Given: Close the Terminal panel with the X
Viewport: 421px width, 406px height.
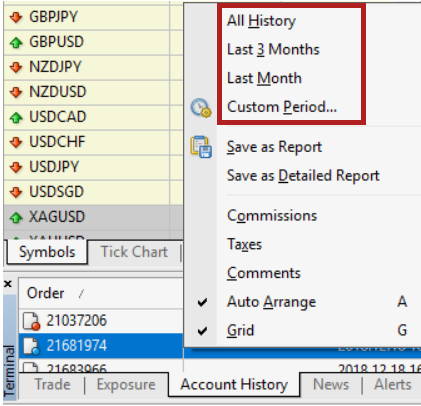Looking at the screenshot, I should tap(8, 284).
